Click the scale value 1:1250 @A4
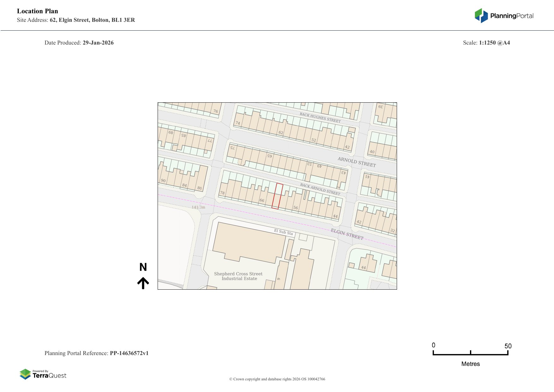This screenshot has width=554, height=392. pyautogui.click(x=494, y=43)
